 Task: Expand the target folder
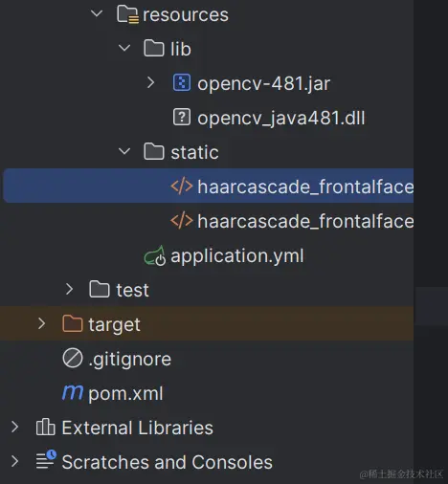click(x=42, y=323)
